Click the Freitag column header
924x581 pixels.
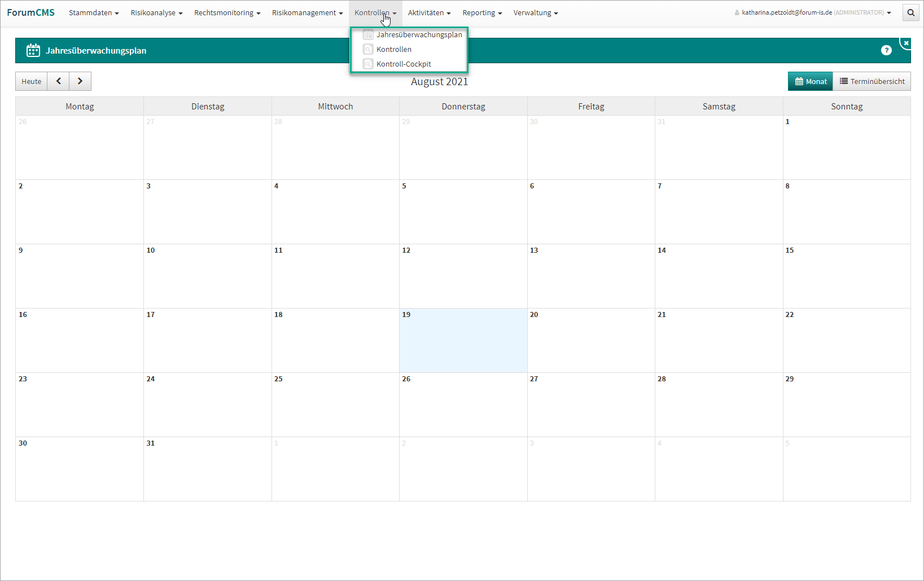[591, 106]
